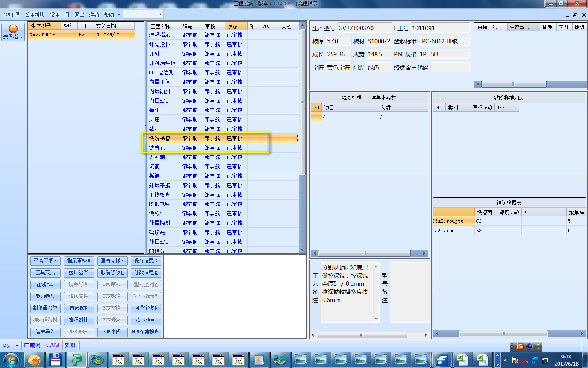The width and height of the screenshot is (588, 368).
Task: Select the 广域网 status tab
Action: (32, 345)
